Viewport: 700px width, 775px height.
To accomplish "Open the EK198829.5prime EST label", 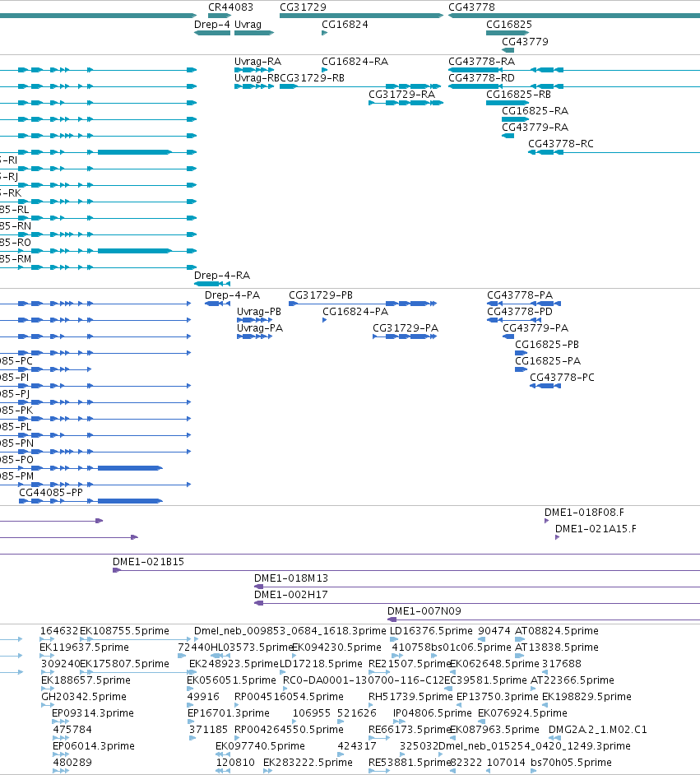I will click(x=586, y=697).
